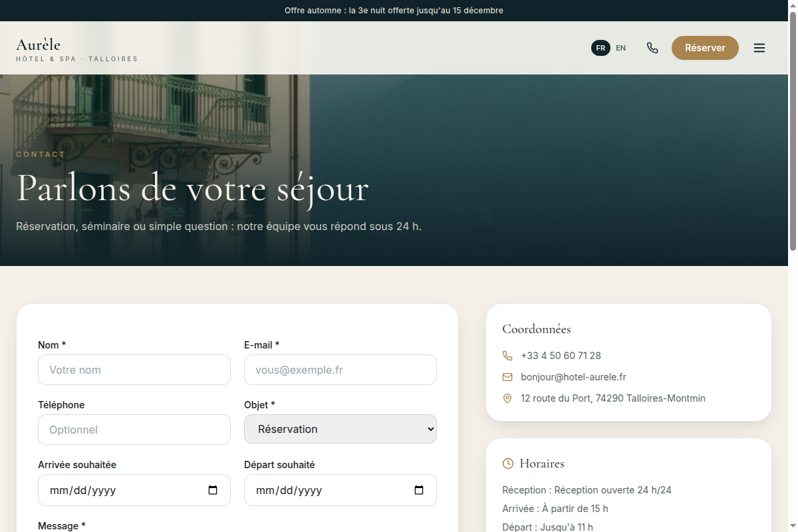798x532 pixels.
Task: Click the E-mail * field label
Action: (262, 345)
